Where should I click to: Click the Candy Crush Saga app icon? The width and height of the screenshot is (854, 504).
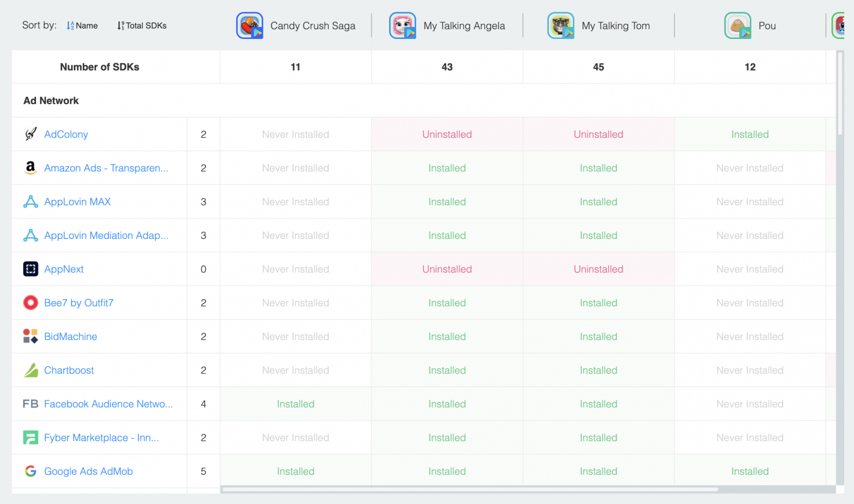250,26
